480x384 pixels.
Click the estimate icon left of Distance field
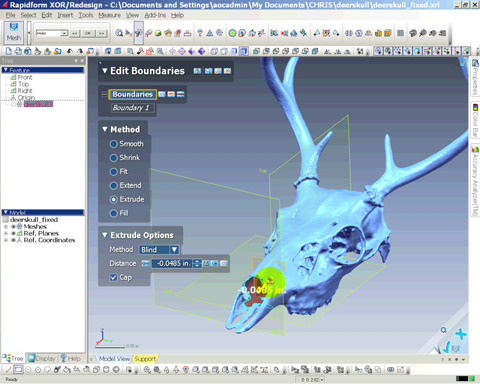click(x=145, y=263)
